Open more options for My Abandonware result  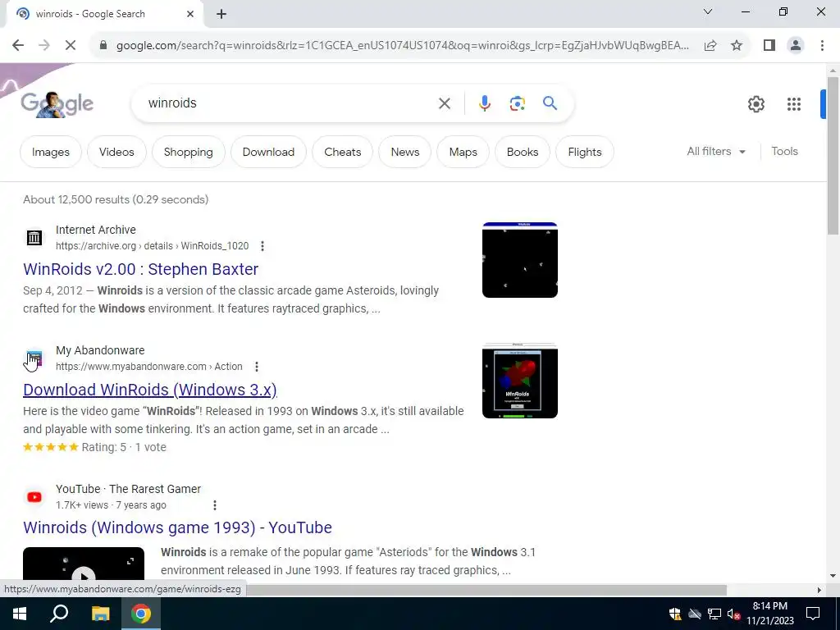tap(257, 367)
